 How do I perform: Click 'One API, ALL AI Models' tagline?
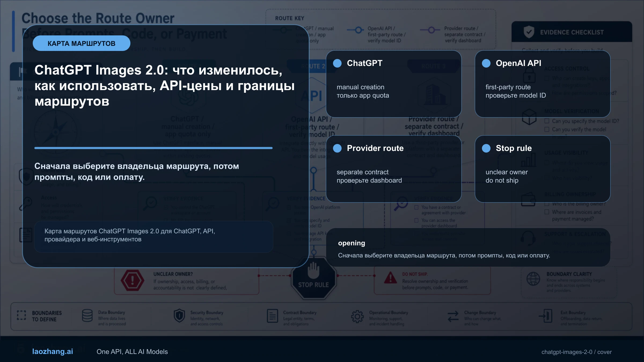[132, 352]
